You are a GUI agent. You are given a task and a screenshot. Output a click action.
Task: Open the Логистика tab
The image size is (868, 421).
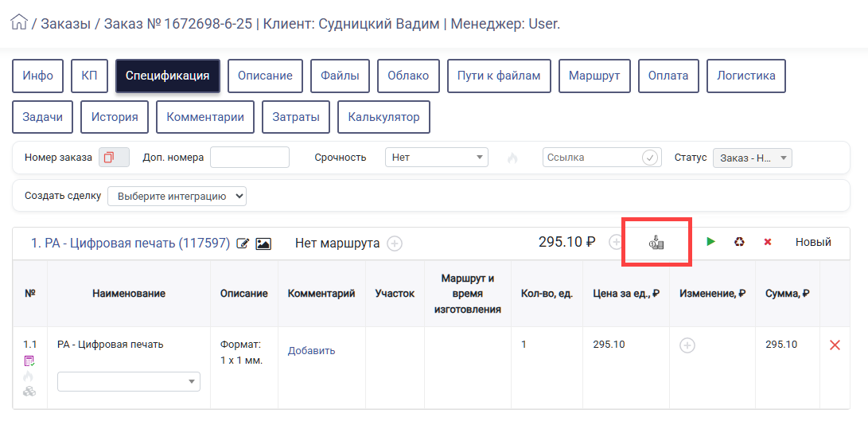tap(746, 76)
